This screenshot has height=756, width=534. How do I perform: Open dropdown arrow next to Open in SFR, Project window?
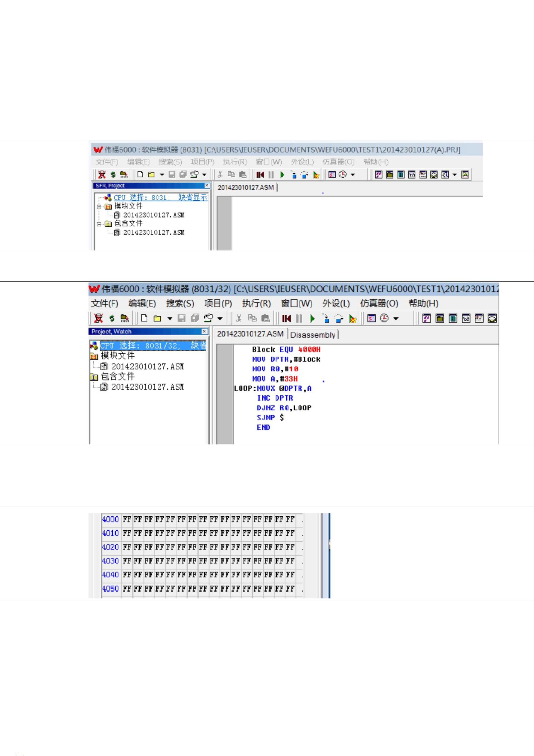pyautogui.click(x=162, y=175)
